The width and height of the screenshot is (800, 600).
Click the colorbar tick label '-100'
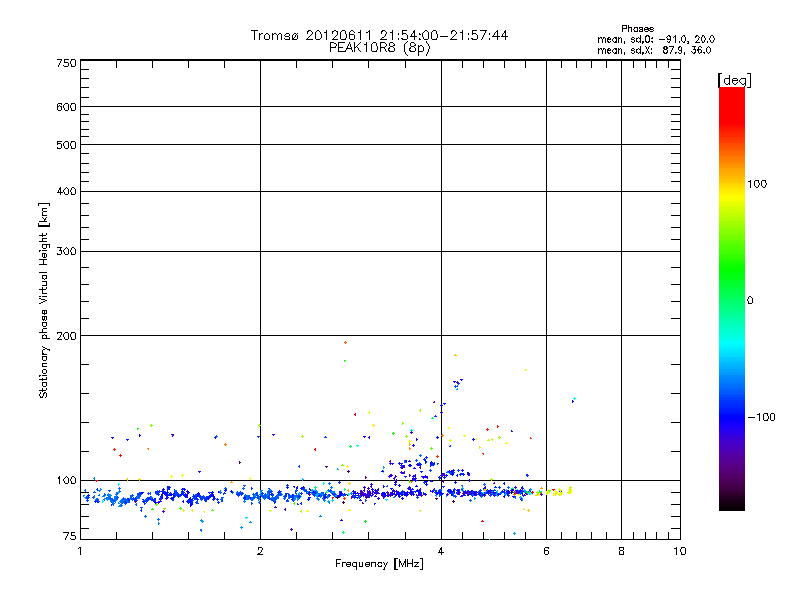tap(761, 417)
